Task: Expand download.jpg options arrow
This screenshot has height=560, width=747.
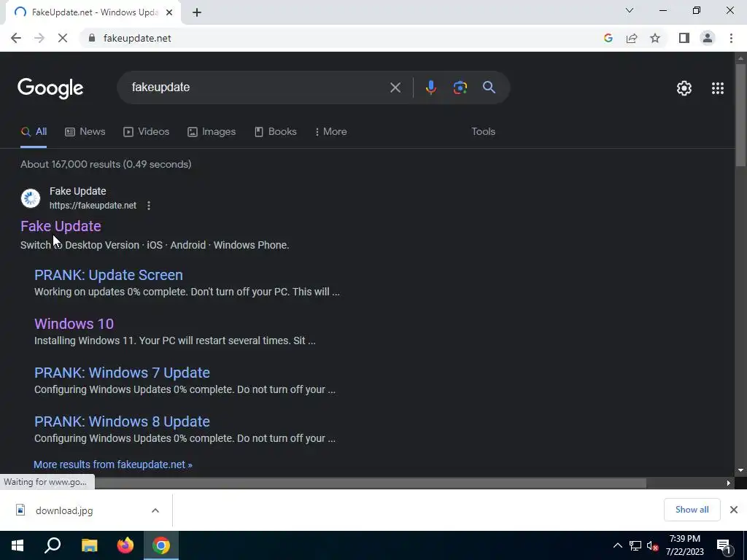Action: point(155,510)
